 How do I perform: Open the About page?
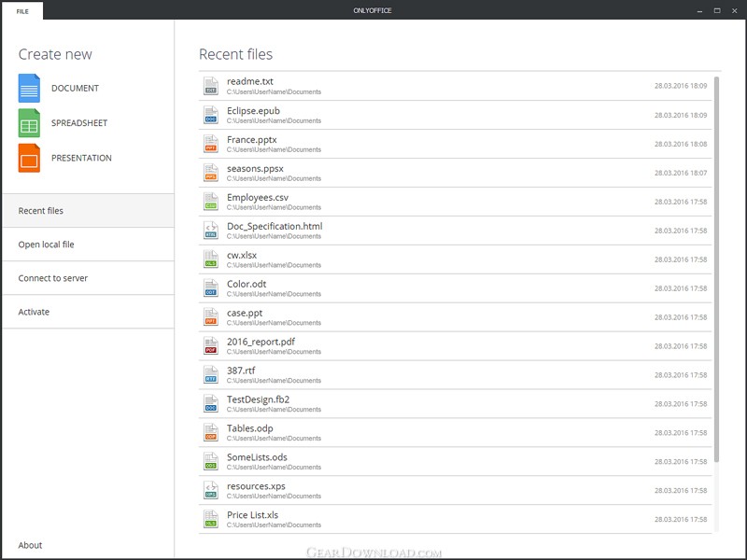coord(30,545)
